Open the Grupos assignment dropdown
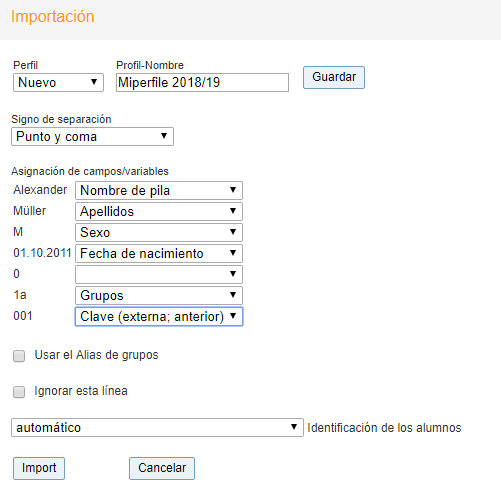This screenshot has width=501, height=495. [x=159, y=295]
